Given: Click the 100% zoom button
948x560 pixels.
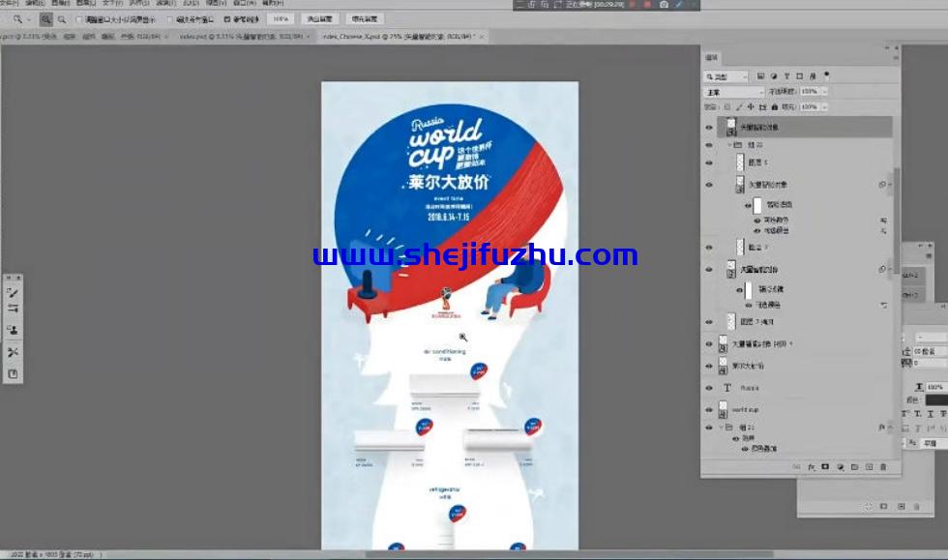Looking at the screenshot, I should click(x=280, y=18).
